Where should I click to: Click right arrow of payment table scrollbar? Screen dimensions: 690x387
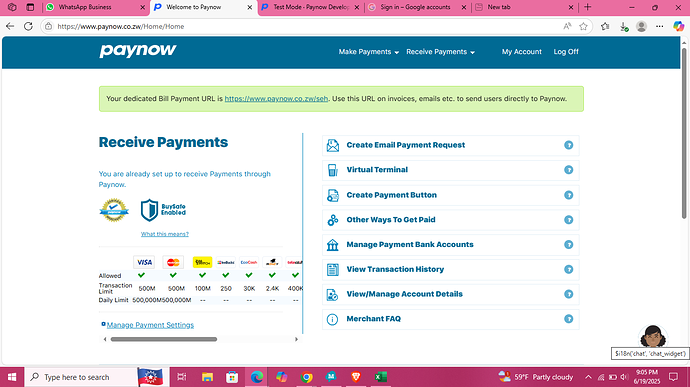(296, 339)
